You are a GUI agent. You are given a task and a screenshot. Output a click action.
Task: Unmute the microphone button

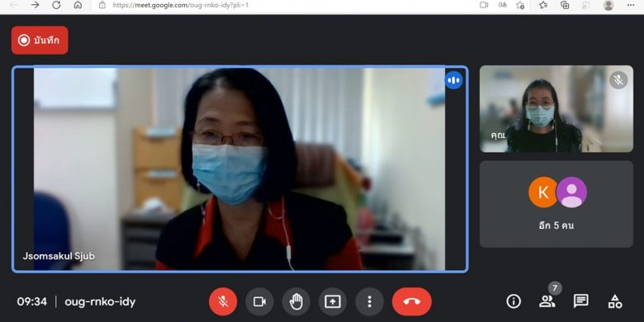(223, 302)
